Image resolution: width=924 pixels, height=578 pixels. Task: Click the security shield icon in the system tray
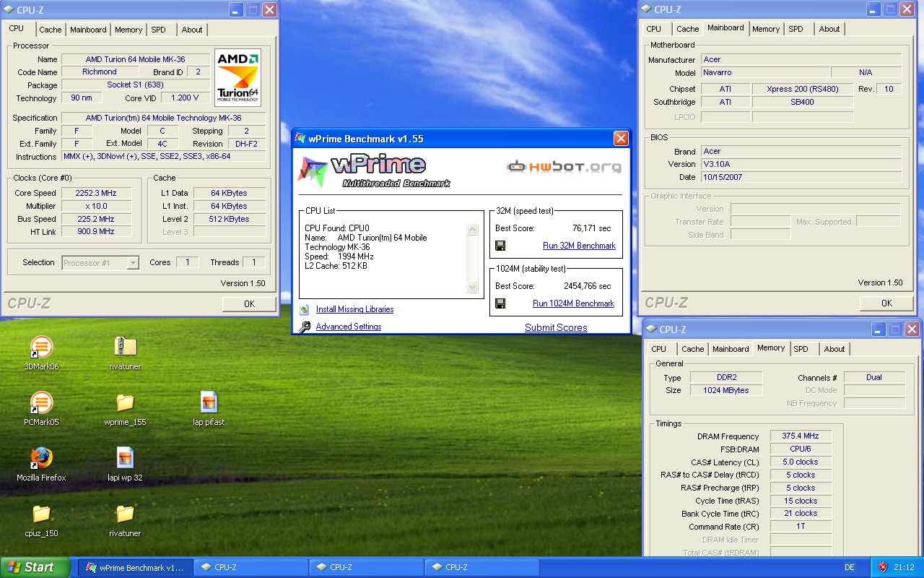(x=883, y=568)
